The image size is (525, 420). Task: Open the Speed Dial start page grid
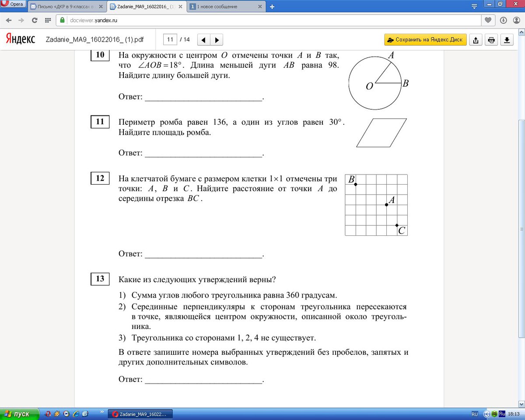tap(48, 20)
